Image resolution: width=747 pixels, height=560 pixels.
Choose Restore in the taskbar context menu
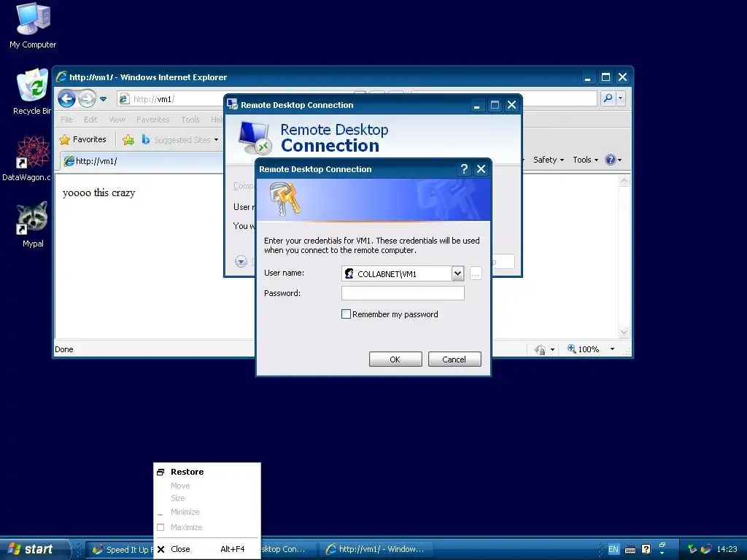[x=207, y=472]
